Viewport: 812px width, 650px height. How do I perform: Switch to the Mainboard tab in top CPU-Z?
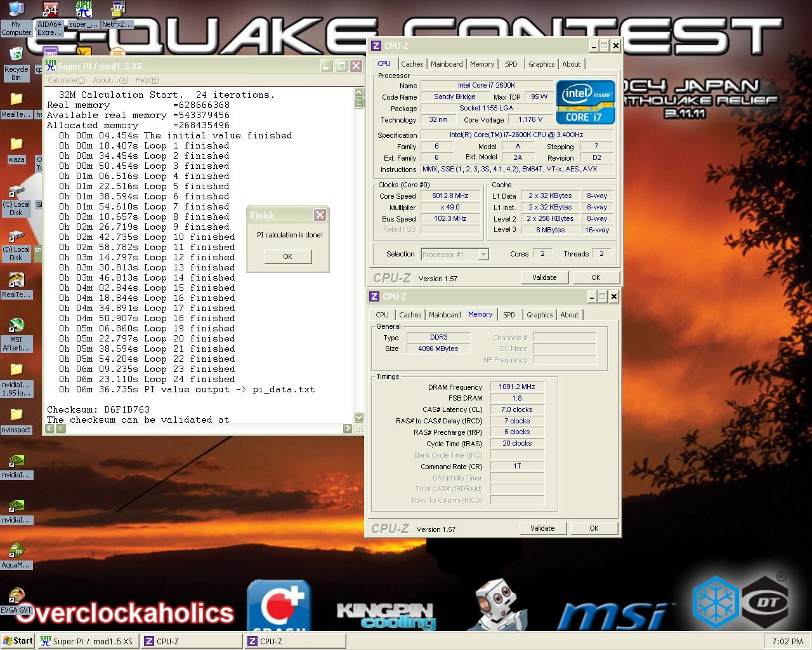[447, 64]
